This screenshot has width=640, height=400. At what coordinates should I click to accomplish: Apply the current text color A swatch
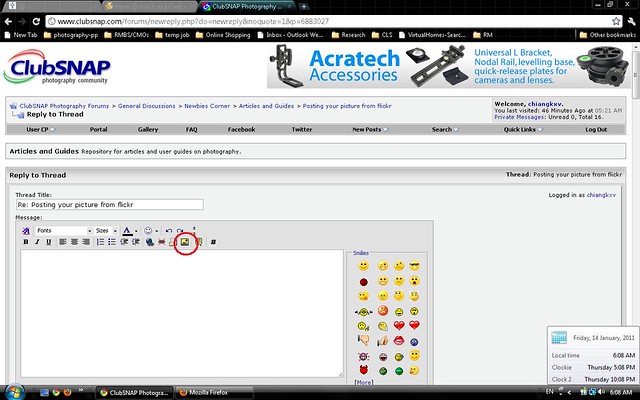click(127, 231)
